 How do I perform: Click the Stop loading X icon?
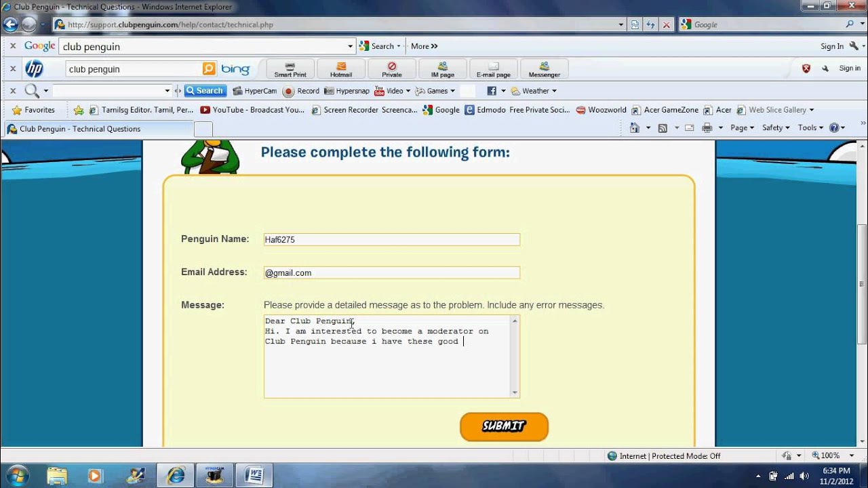pos(666,24)
